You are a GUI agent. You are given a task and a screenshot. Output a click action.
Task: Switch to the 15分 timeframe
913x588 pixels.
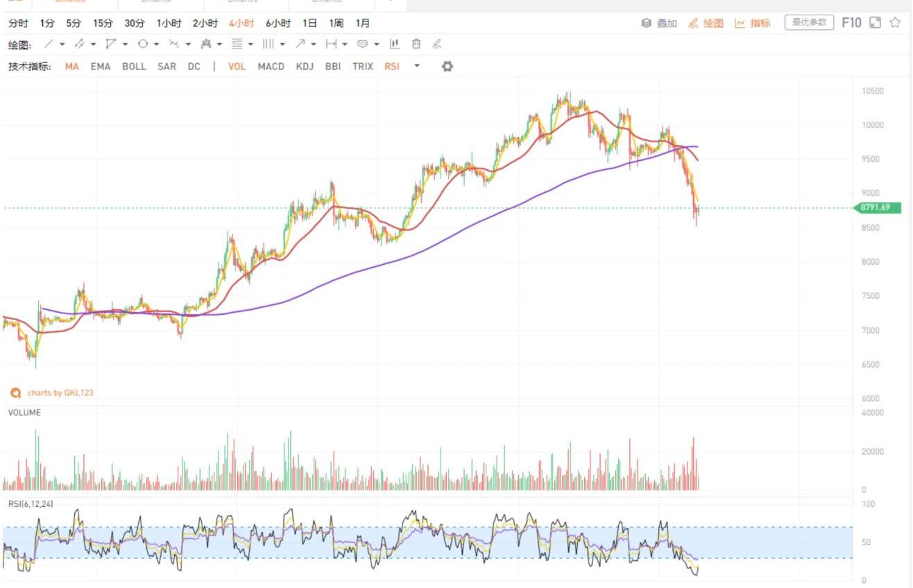(103, 23)
